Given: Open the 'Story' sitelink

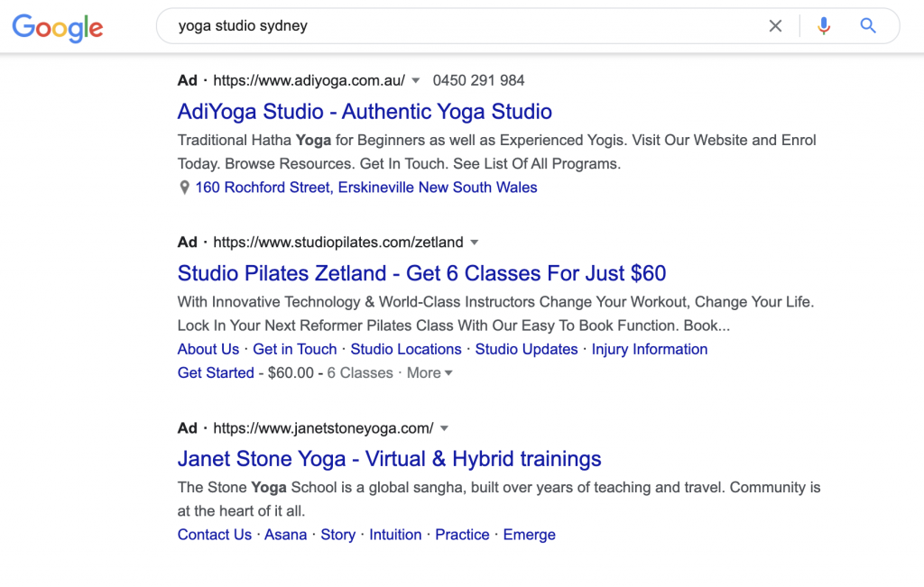Looking at the screenshot, I should point(337,536).
